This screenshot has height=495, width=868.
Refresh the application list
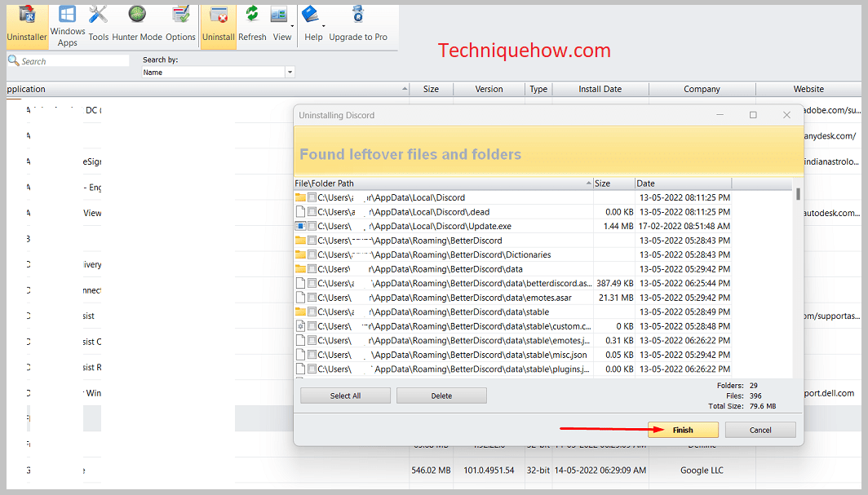click(x=252, y=25)
